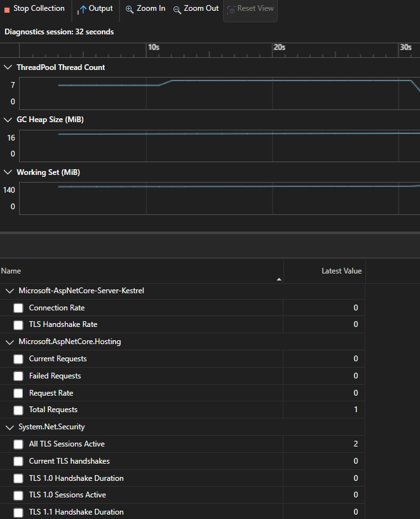The height and width of the screenshot is (519, 420).
Task: Check the Current Requests counter
Action: tap(18, 359)
